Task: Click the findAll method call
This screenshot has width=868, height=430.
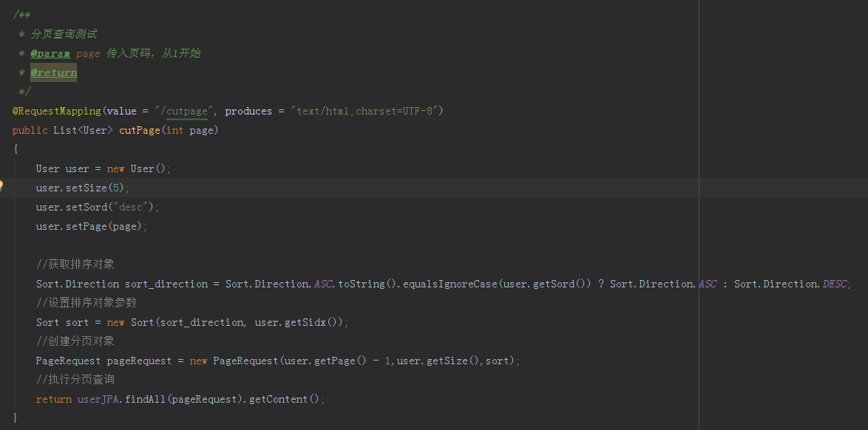Action: tap(145, 399)
